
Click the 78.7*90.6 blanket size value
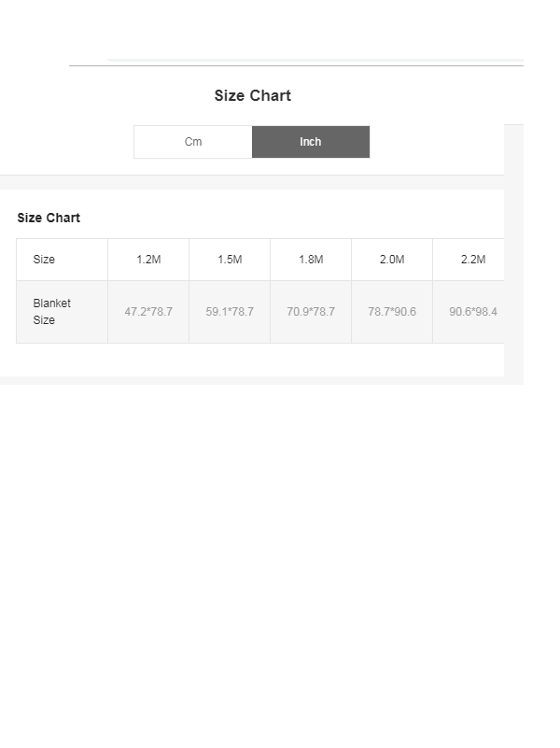click(x=392, y=312)
